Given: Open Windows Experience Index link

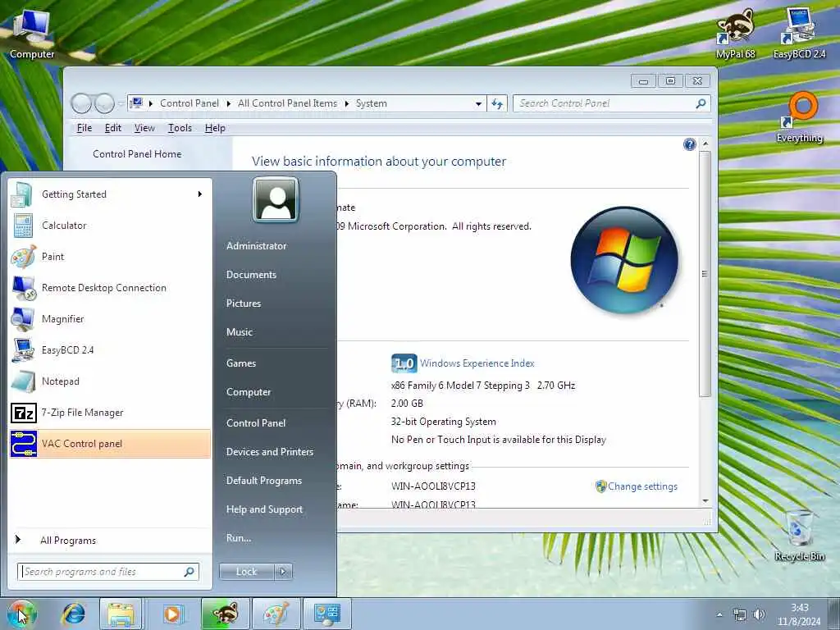Looking at the screenshot, I should coord(477,363).
